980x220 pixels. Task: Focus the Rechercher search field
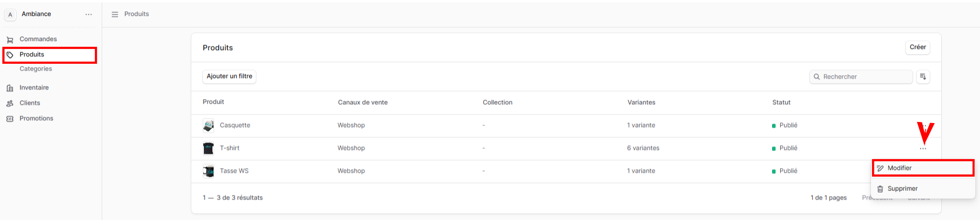tap(861, 76)
